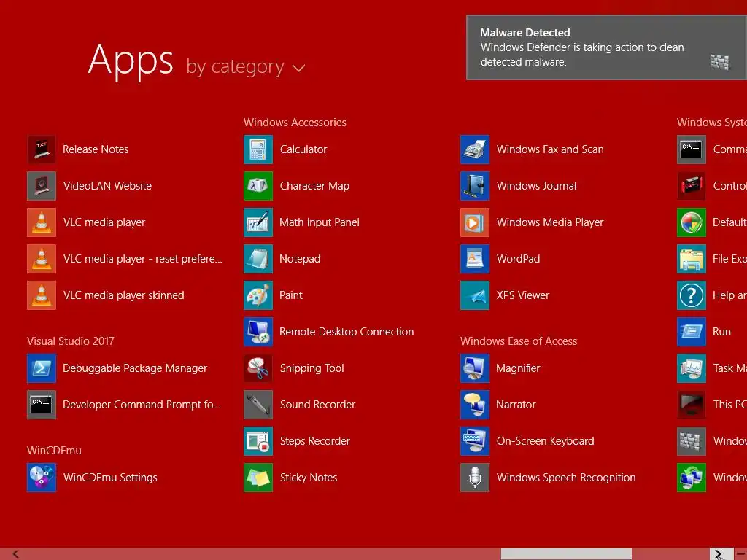
Task: Open the Run icon
Action: point(692,332)
